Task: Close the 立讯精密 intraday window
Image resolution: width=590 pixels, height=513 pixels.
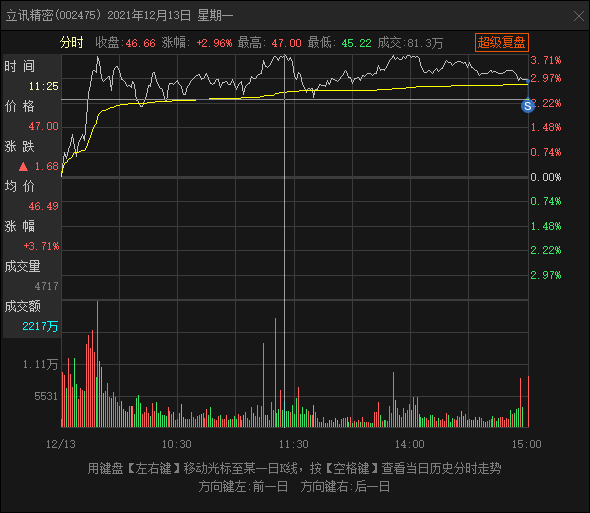Action: coord(579,16)
